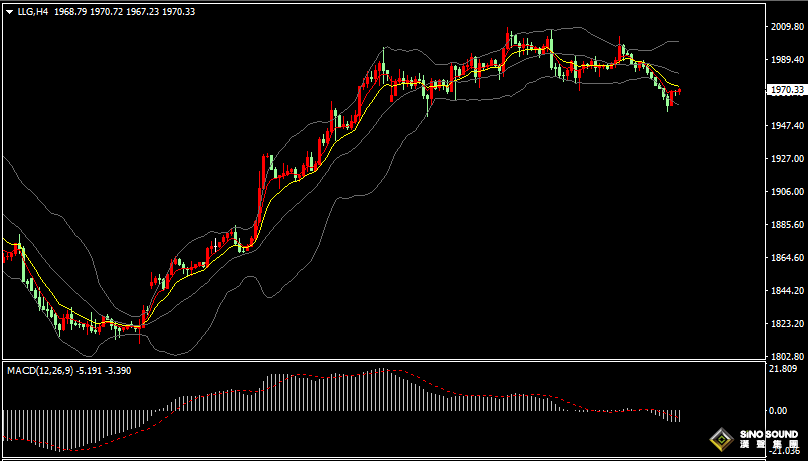This screenshot has width=808, height=461.
Task: Click the 1802.80 price axis label
Action: click(x=785, y=356)
